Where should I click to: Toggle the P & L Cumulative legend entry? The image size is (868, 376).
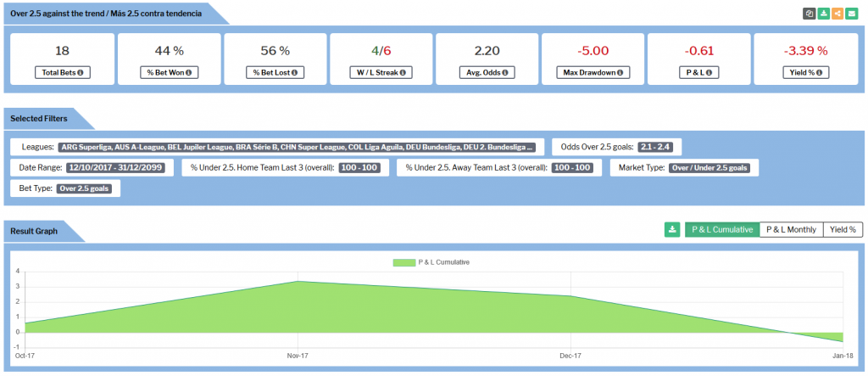[431, 262]
